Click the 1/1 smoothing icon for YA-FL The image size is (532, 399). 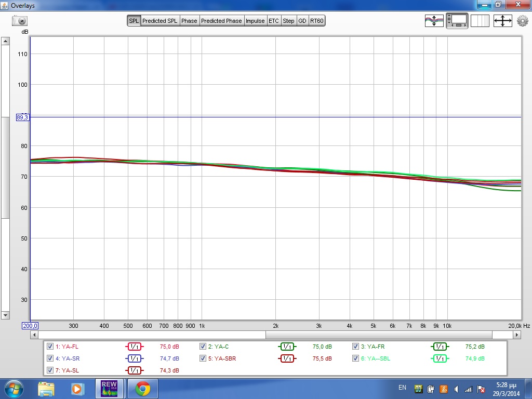135,347
